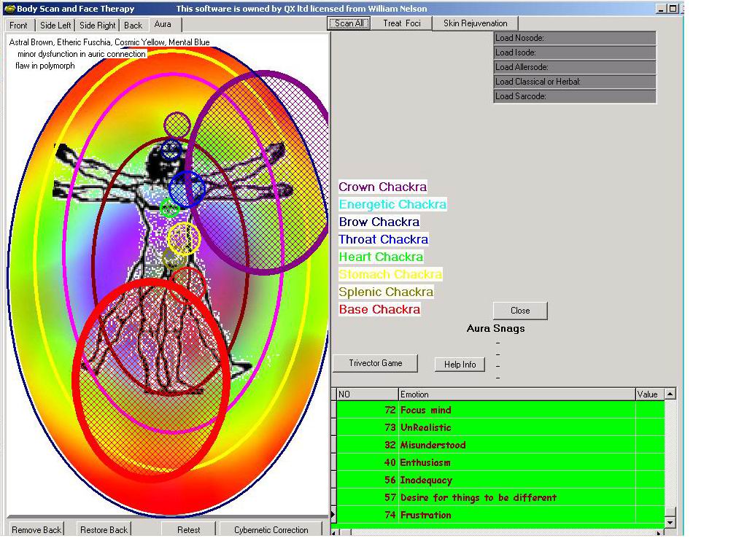Screen dimensions: 747x560
Task: Click Remove Back button
Action: 36,529
